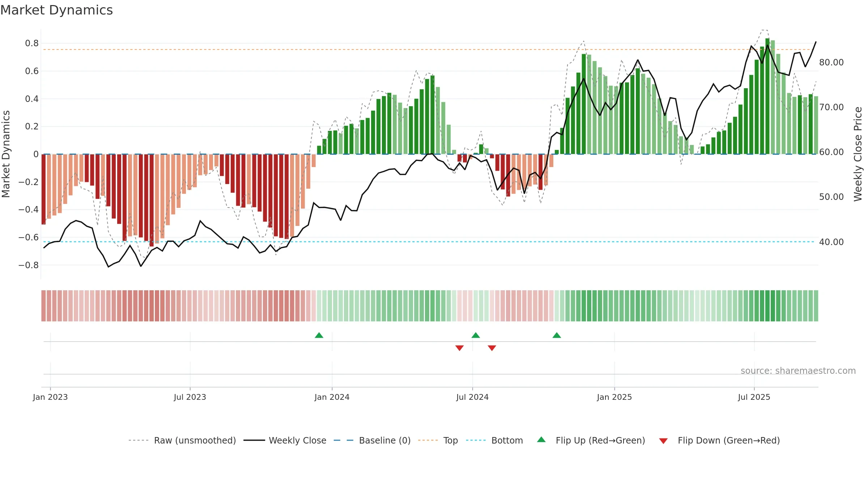The image size is (868, 488).
Task: Click the 'Raw (unsmoothed)' legend entry
Action: click(x=182, y=440)
